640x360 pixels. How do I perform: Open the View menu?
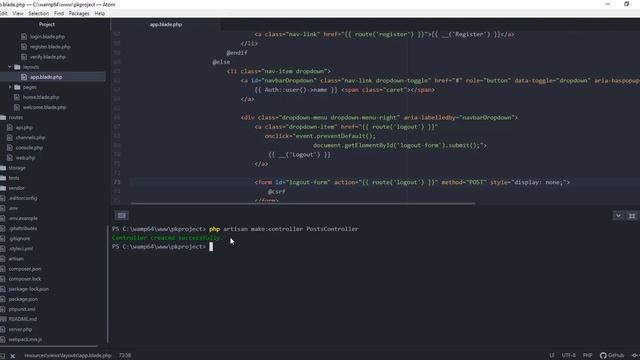click(x=18, y=13)
